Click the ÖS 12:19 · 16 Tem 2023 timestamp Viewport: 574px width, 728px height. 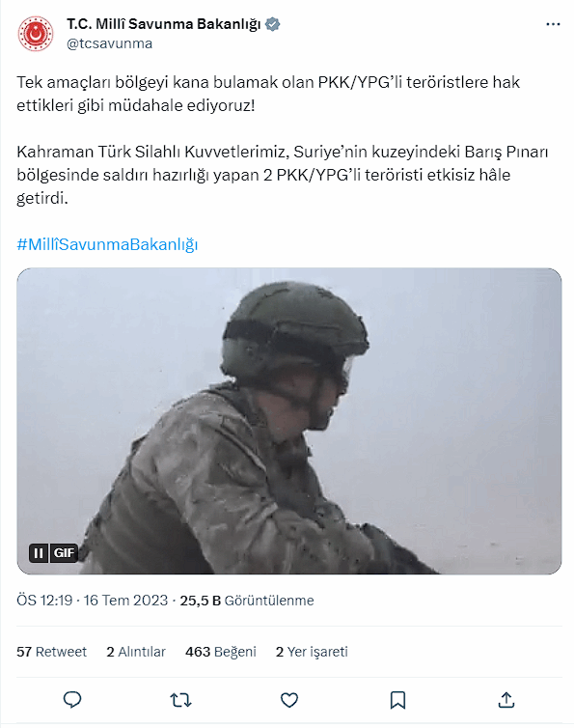point(93,601)
